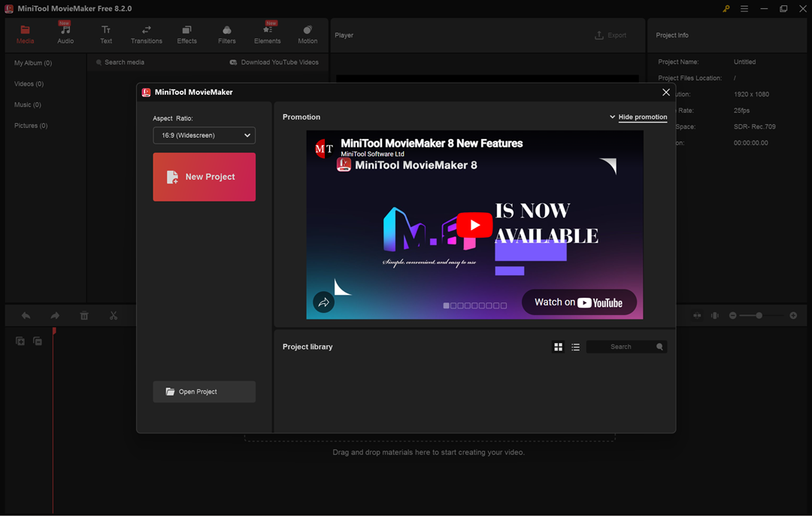Select Pictures (0) category
The width and height of the screenshot is (812, 516).
[31, 126]
